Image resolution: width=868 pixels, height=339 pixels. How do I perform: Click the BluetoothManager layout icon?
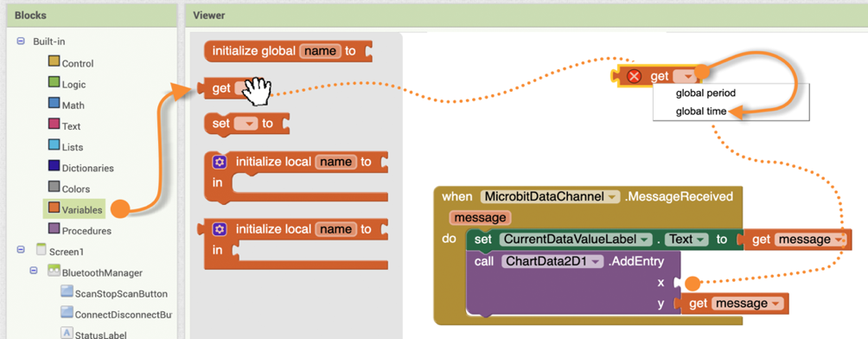coord(54,271)
